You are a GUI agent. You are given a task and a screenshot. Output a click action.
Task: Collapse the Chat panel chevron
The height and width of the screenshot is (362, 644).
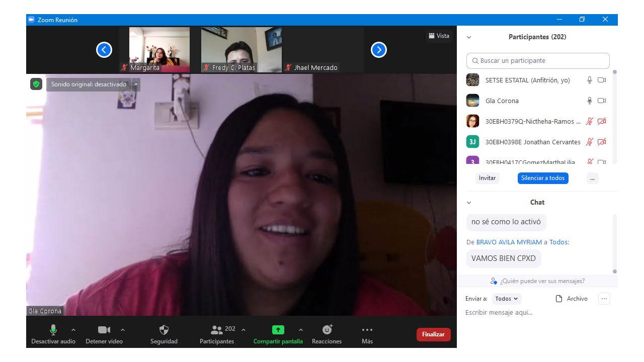(x=469, y=203)
